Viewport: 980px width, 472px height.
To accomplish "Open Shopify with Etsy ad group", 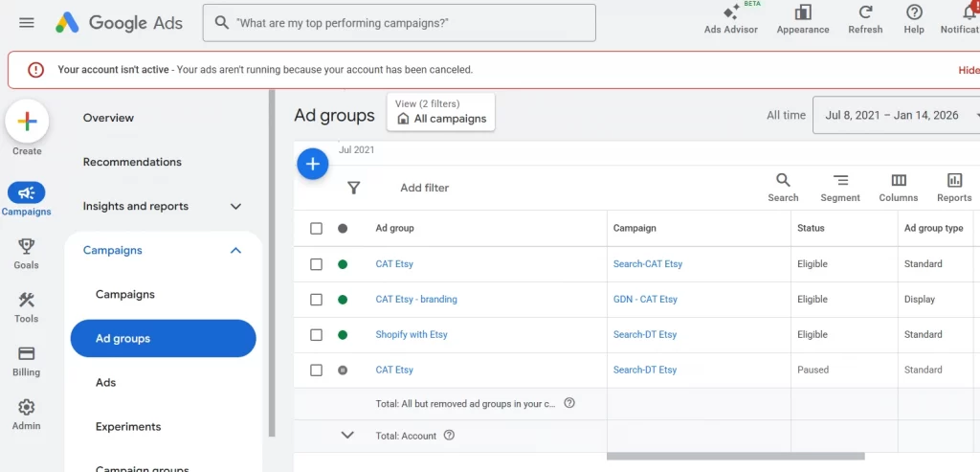I will pyautogui.click(x=412, y=334).
